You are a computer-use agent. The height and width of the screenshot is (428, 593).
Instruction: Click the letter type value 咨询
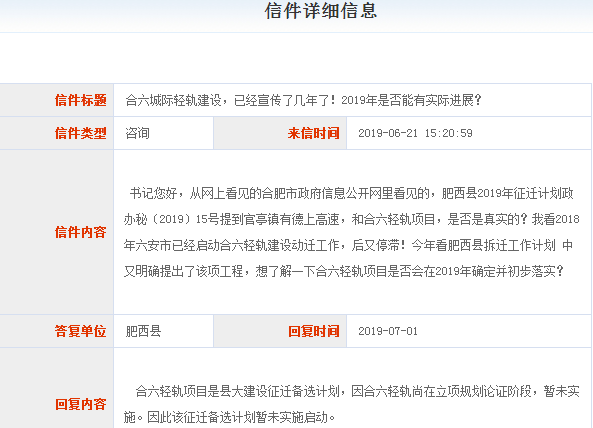[x=138, y=133]
